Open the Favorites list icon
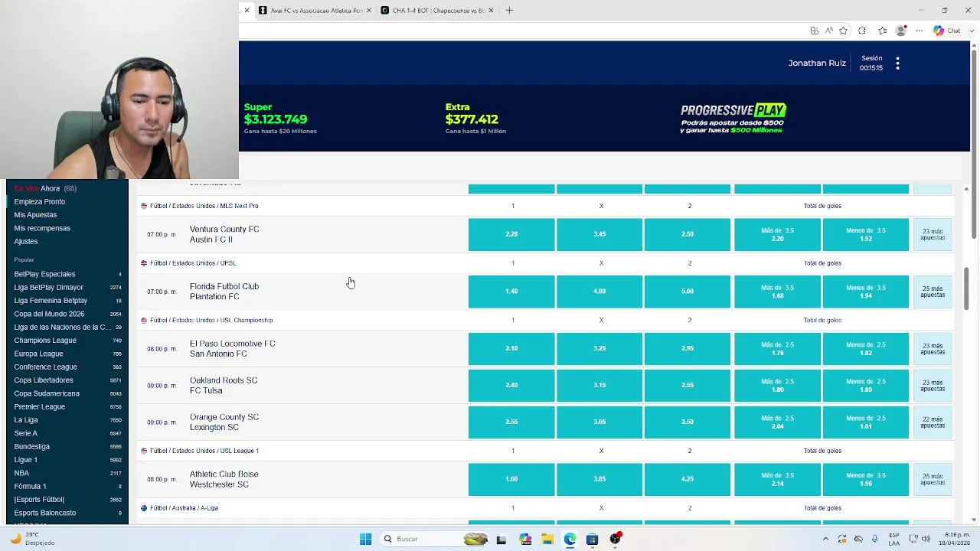Screen dimensions: 980x551 click(882, 31)
